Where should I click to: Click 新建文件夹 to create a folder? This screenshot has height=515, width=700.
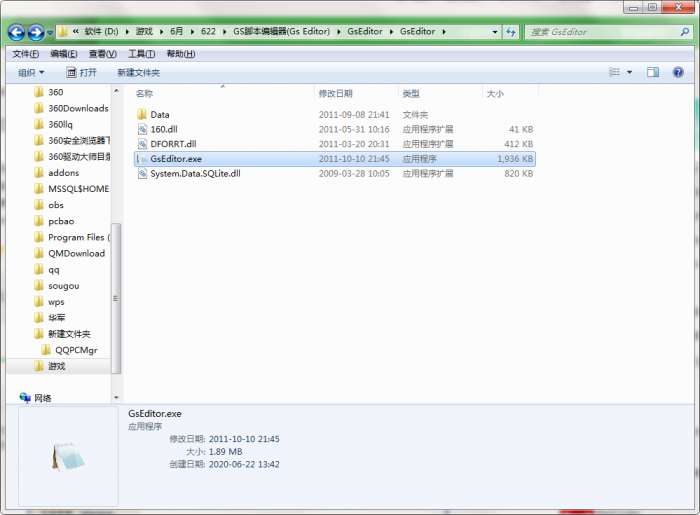click(x=138, y=72)
